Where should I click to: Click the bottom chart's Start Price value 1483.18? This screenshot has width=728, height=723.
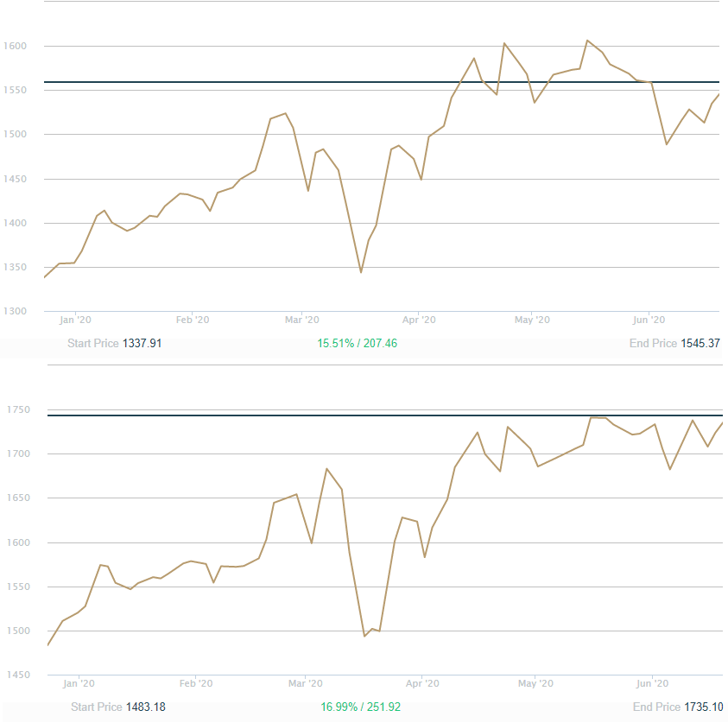tap(146, 707)
